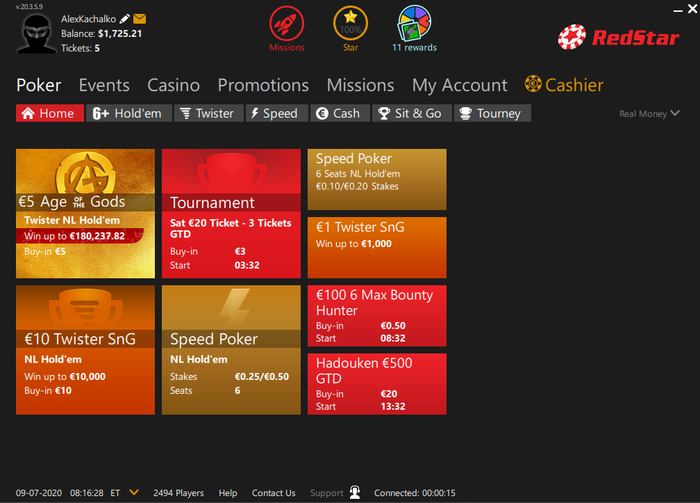Select the Twister tab
Image resolution: width=700 pixels, height=503 pixels.
click(x=208, y=113)
